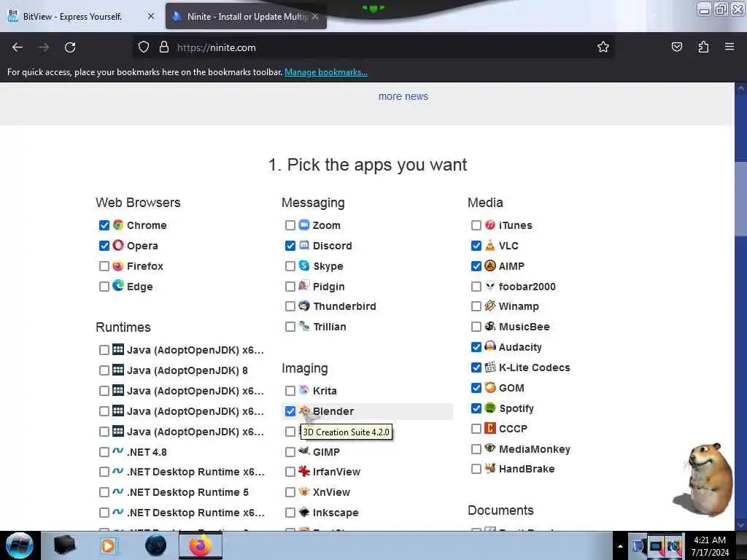This screenshot has height=560, width=747.
Task: Click the IrfanView red icon
Action: point(304,472)
